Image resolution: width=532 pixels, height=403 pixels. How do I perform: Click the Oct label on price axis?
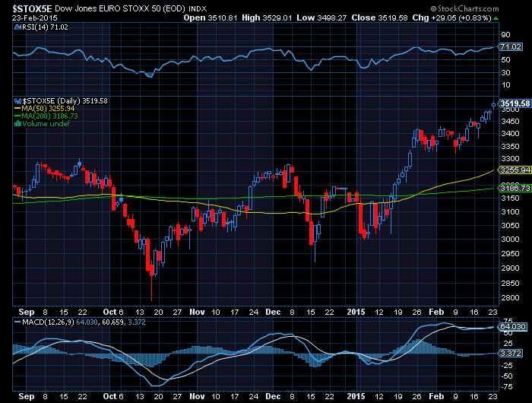[x=110, y=312]
